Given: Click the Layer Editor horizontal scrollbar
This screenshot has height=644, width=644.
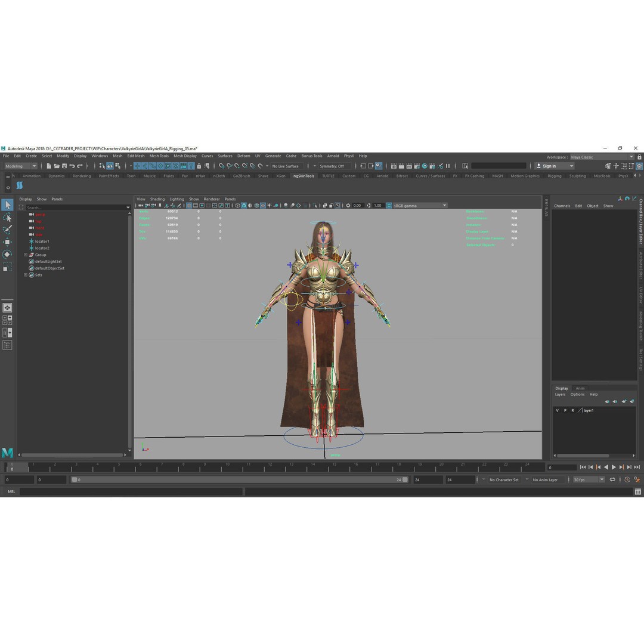Looking at the screenshot, I should point(583,456).
